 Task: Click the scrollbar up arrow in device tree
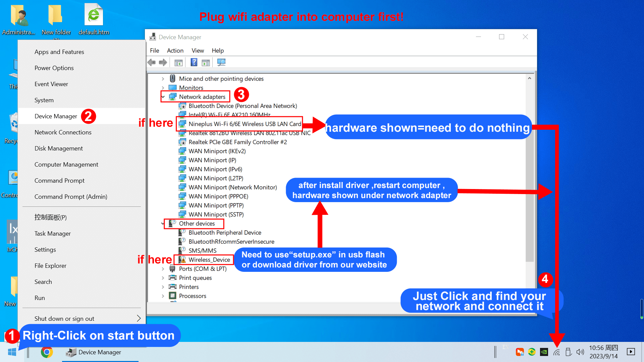[x=529, y=78]
